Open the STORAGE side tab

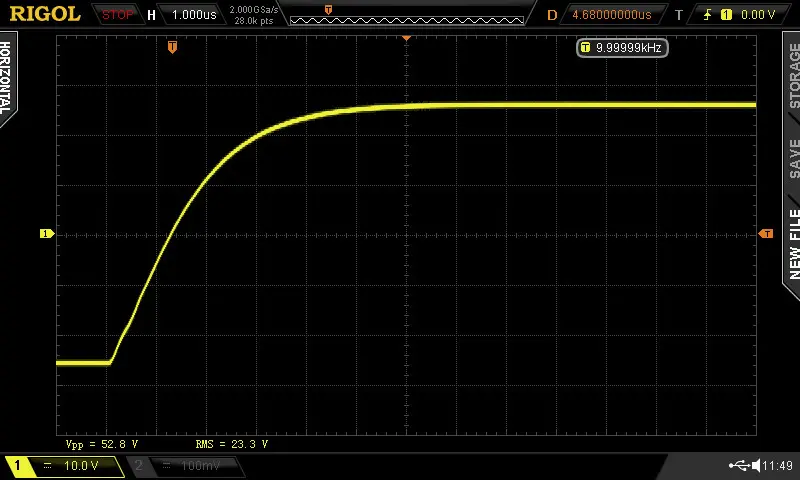pos(793,75)
